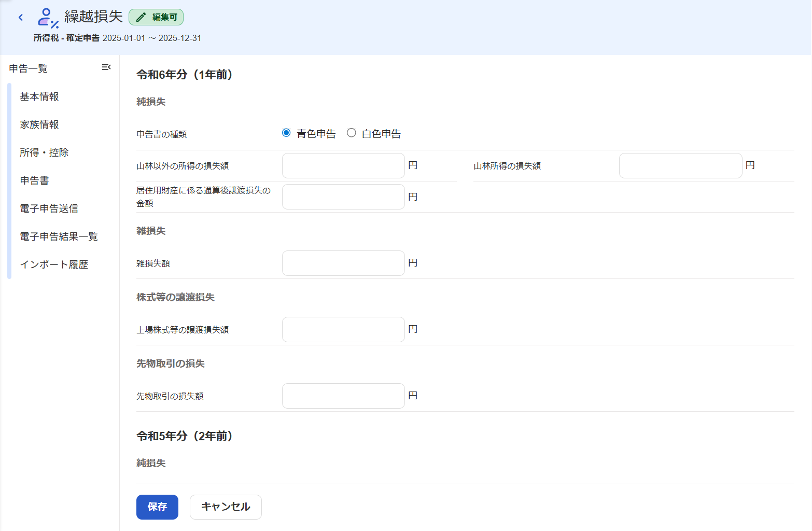Viewport: 812px width, 531px height.
Task: Focus the 山林以外の所得の損失額 input field
Action: 343,165
